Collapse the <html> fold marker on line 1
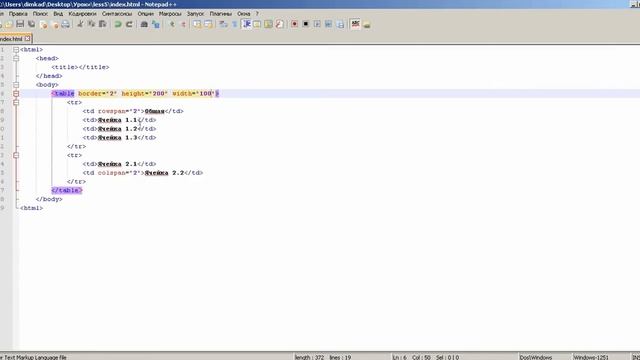The width and height of the screenshot is (640, 360). [16, 50]
